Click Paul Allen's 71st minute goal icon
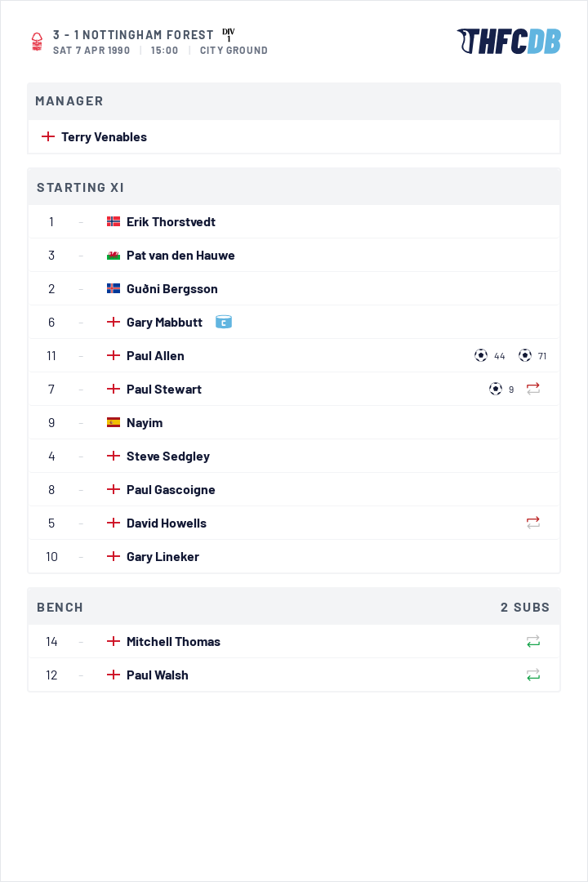 (x=524, y=355)
